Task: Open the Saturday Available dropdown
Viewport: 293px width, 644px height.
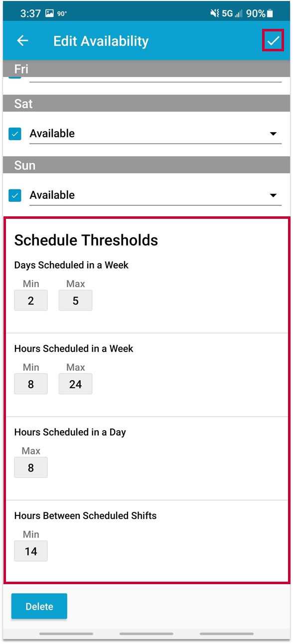Action: (155, 134)
